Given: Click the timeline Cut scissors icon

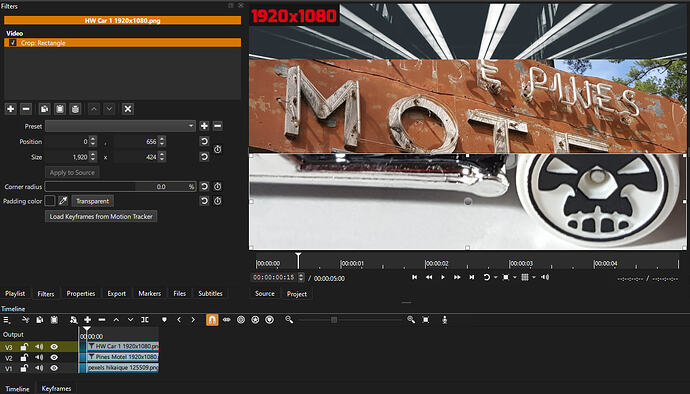Looking at the screenshot, I should coord(26,320).
